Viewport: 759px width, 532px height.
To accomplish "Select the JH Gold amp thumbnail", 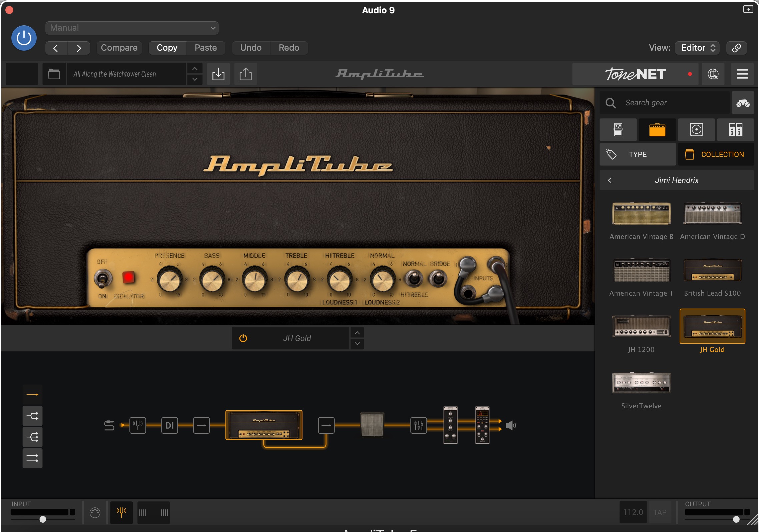I will [713, 326].
